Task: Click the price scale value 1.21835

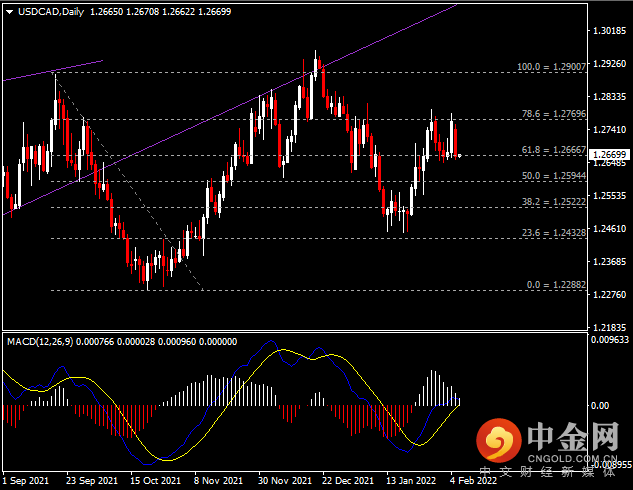Action: coord(609,327)
